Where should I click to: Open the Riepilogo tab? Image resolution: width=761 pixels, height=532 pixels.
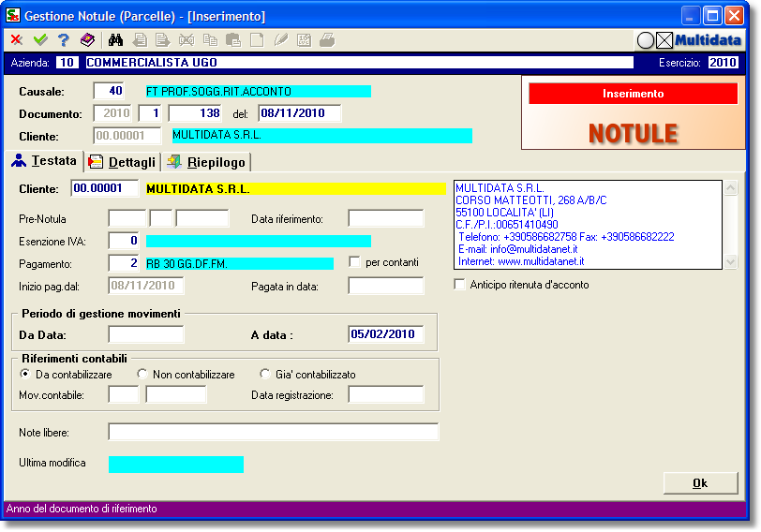tap(206, 162)
